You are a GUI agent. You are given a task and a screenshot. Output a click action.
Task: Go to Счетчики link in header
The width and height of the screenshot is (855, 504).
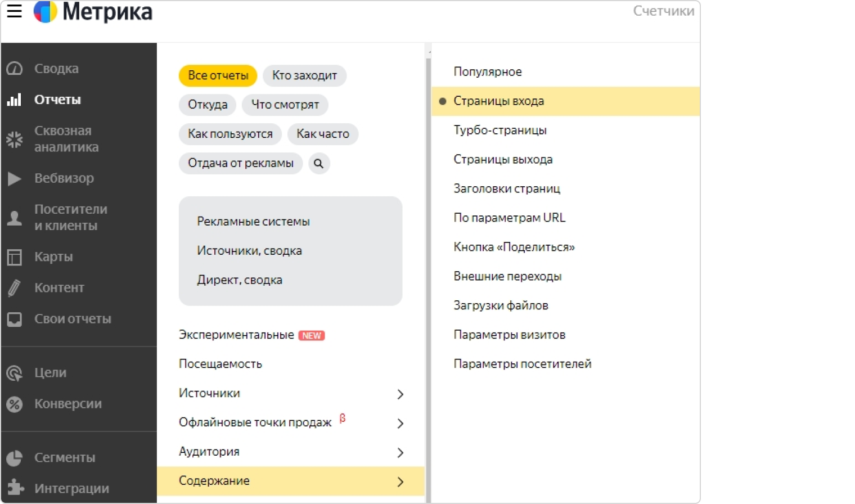(x=663, y=11)
